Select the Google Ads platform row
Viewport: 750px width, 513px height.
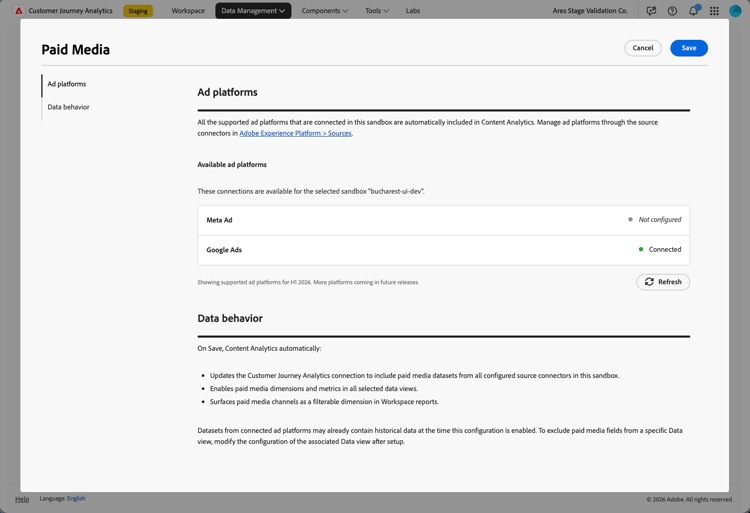click(x=443, y=250)
